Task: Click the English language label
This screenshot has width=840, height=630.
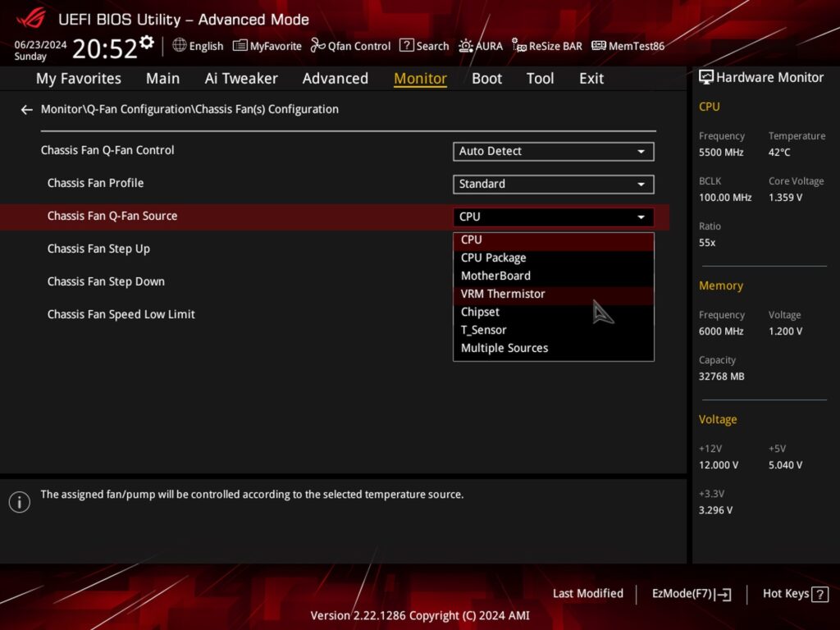Action: pyautogui.click(x=206, y=46)
